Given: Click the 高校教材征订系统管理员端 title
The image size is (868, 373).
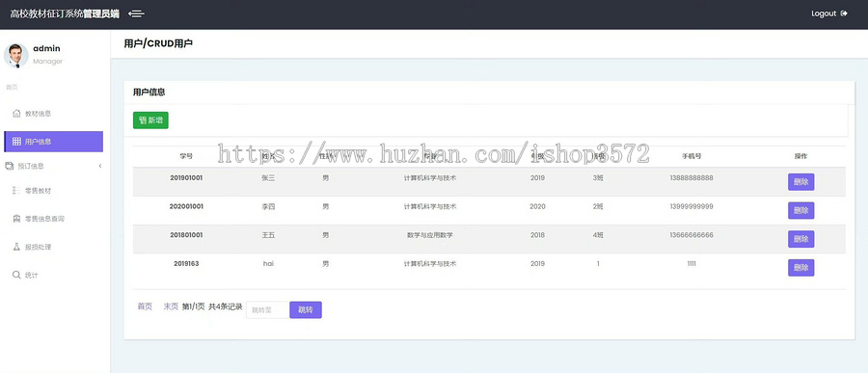Looking at the screenshot, I should click(x=65, y=13).
